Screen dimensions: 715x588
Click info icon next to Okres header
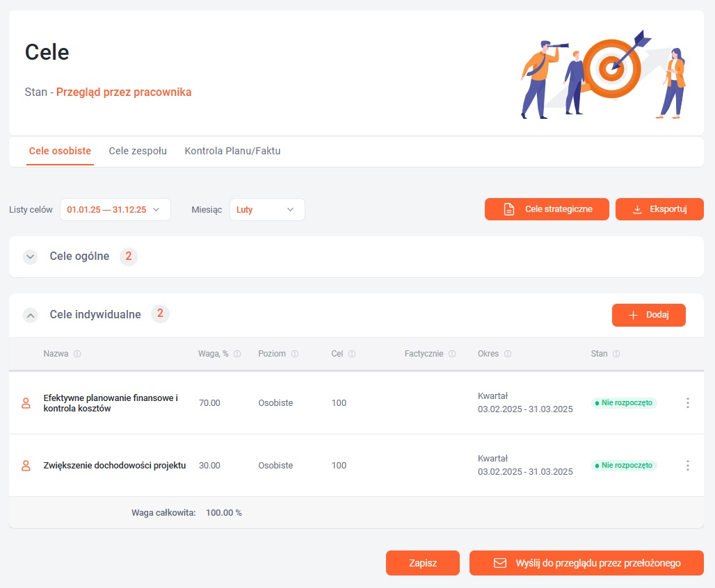[x=508, y=354]
